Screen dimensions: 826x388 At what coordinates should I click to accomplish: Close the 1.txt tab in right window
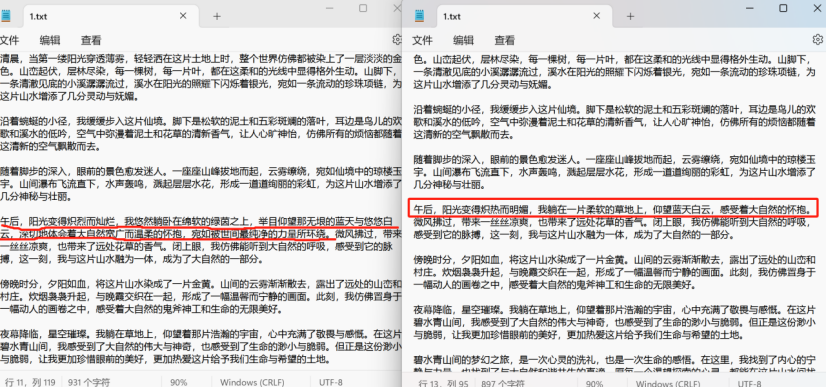(597, 16)
